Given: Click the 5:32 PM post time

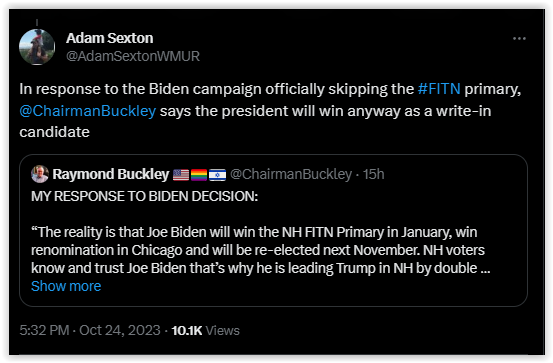Looking at the screenshot, I should pyautogui.click(x=44, y=331).
